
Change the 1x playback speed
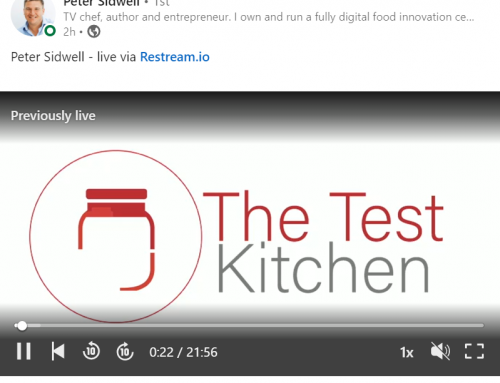coord(407,352)
